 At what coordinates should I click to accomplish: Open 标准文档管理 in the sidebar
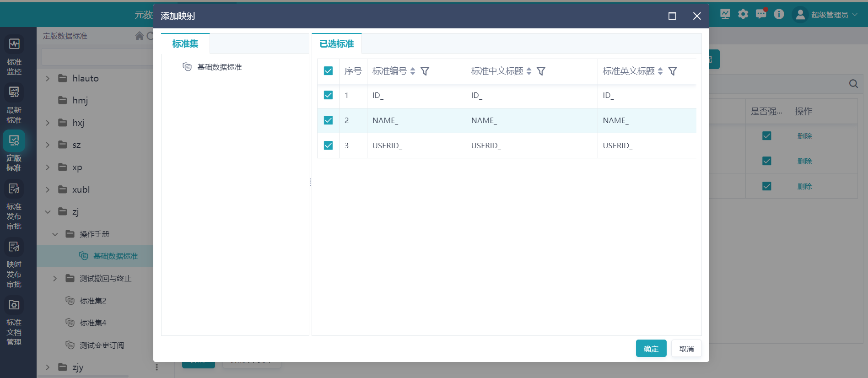tap(14, 305)
